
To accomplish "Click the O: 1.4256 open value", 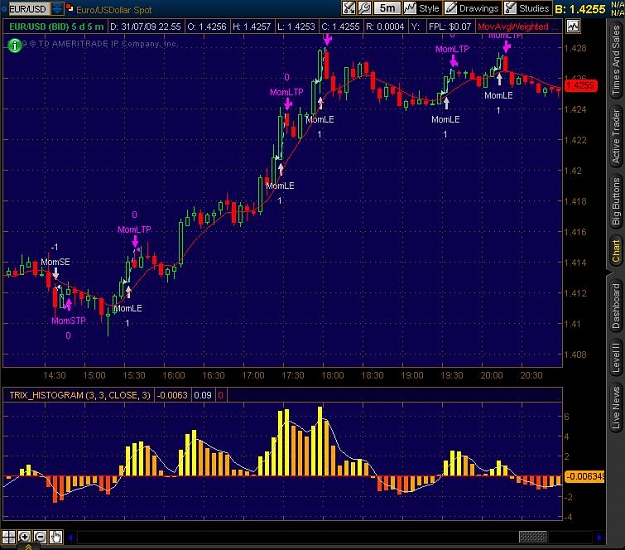I will click(x=207, y=27).
